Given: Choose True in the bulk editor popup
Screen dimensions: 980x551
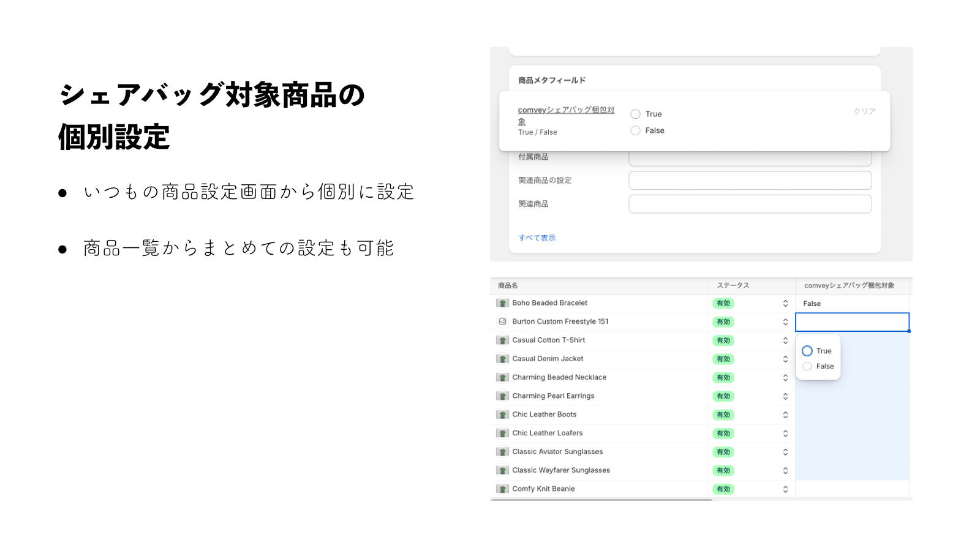Looking at the screenshot, I should [x=807, y=351].
